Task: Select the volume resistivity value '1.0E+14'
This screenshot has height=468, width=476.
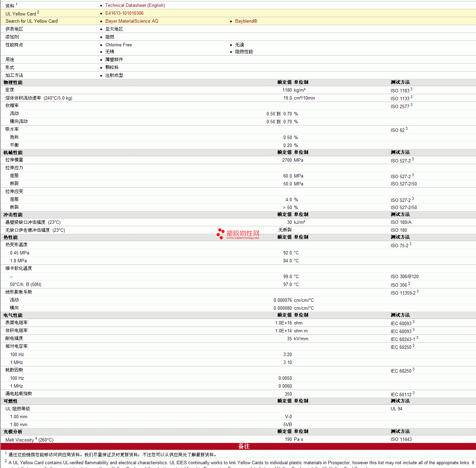Action: click(284, 331)
